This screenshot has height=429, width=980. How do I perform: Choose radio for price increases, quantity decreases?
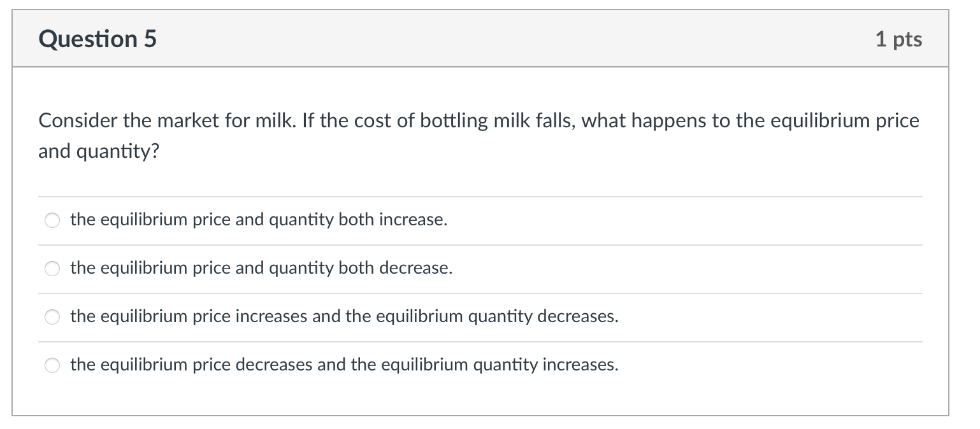tap(52, 318)
